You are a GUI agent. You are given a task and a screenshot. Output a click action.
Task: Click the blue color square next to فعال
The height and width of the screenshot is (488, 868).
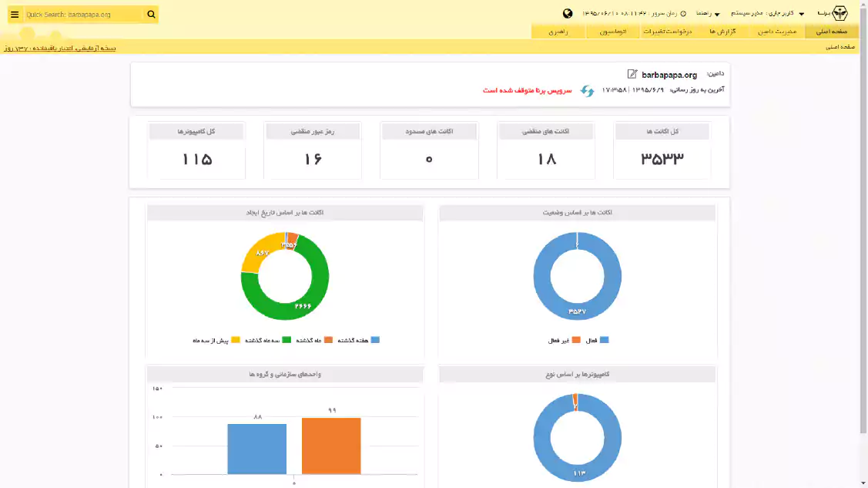(602, 338)
